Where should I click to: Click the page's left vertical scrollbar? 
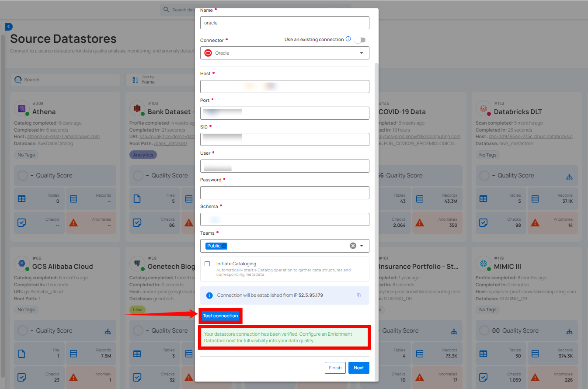click(x=3, y=205)
